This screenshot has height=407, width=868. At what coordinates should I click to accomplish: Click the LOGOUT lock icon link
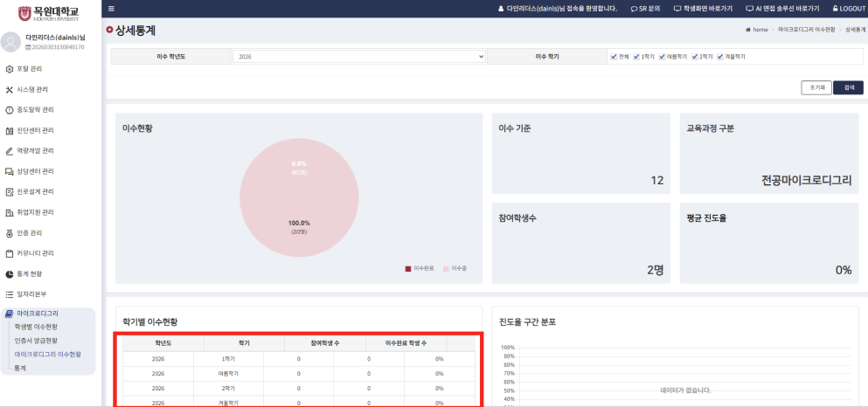[841, 9]
